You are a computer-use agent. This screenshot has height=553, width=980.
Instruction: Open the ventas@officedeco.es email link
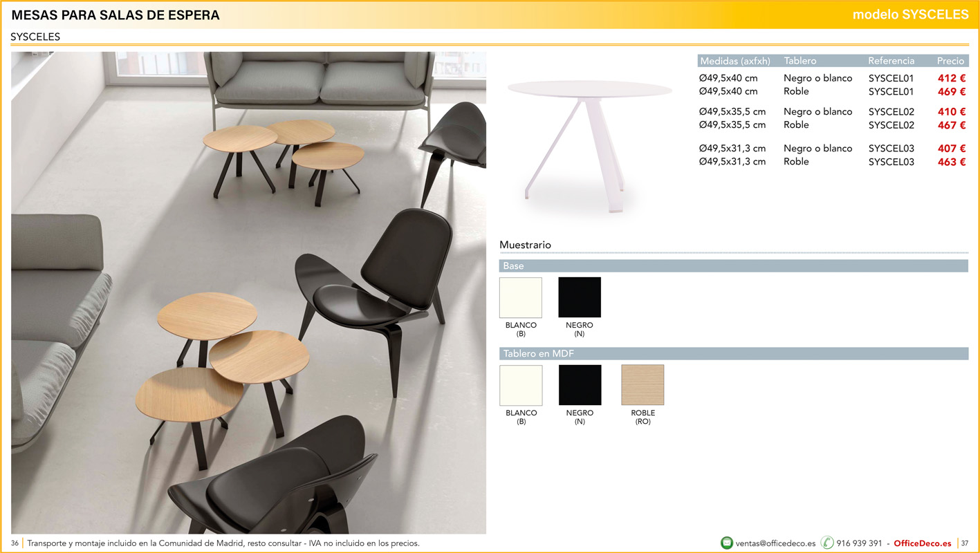775,543
